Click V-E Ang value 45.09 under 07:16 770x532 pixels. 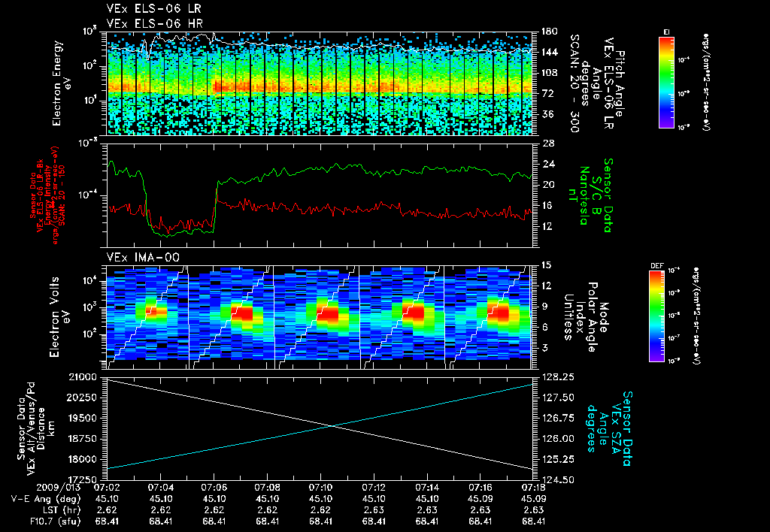tap(480, 499)
